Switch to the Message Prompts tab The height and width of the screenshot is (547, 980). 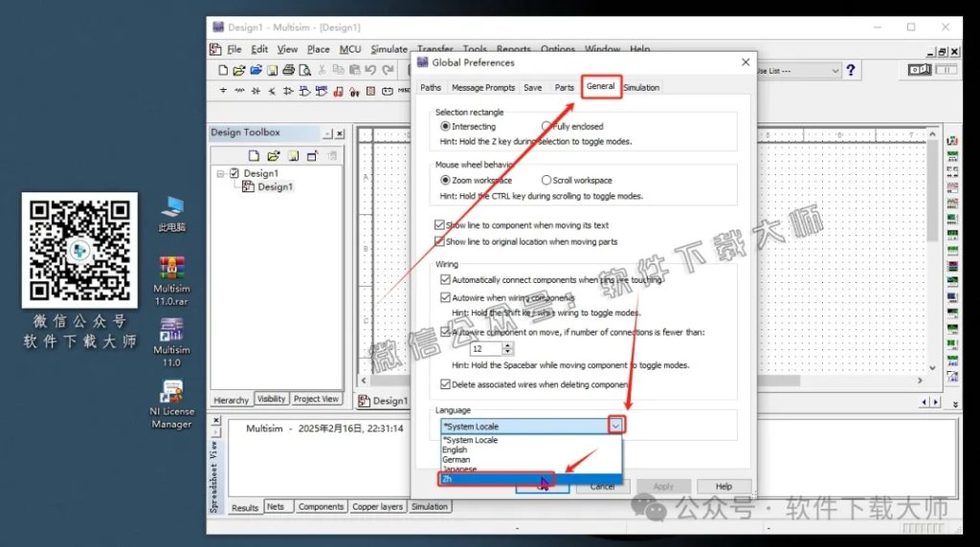click(482, 88)
